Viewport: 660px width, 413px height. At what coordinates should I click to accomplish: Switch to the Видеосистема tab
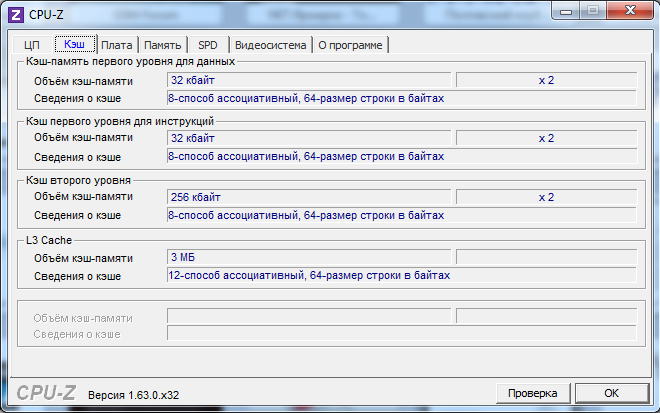click(270, 45)
